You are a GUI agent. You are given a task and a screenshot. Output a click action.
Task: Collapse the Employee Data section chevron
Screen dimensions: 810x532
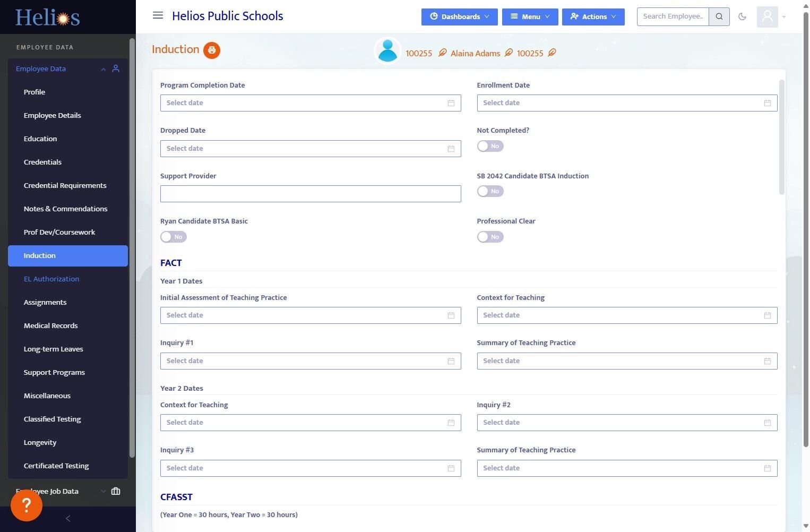pyautogui.click(x=104, y=69)
